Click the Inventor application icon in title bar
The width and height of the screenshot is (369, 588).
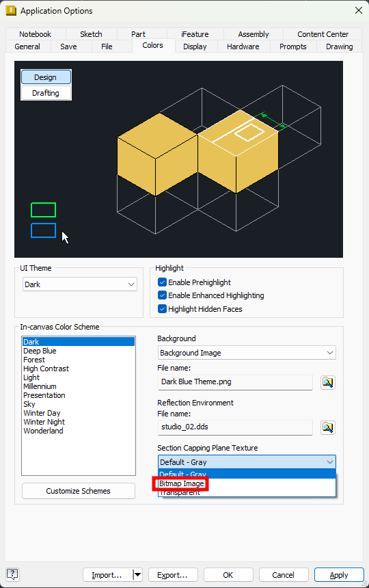point(11,10)
